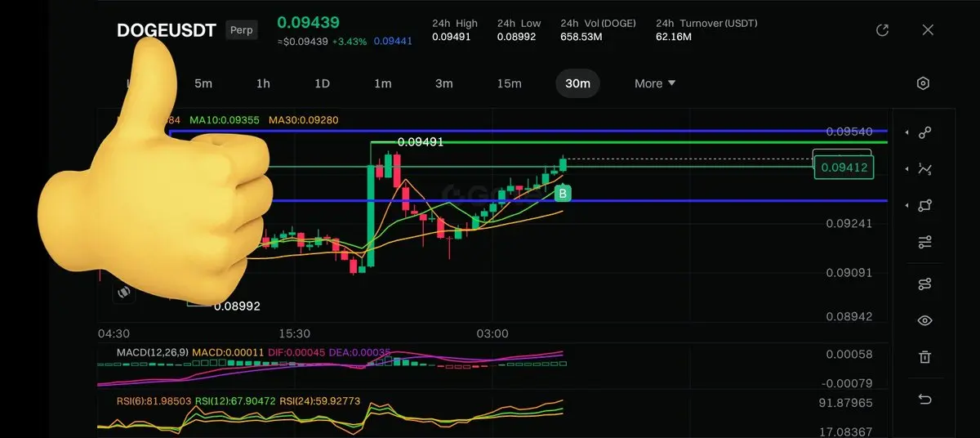The height and width of the screenshot is (438, 980).
Task: Switch to the 1h timeframe
Action: click(x=263, y=83)
